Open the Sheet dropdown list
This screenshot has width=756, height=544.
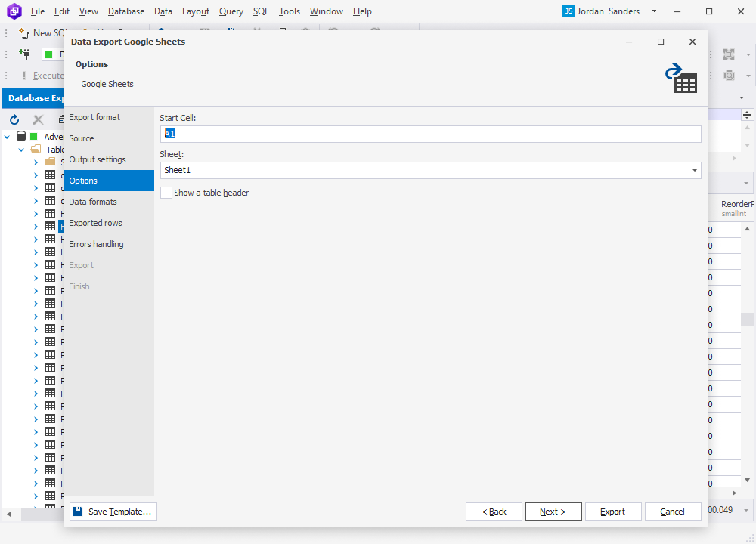tap(694, 170)
